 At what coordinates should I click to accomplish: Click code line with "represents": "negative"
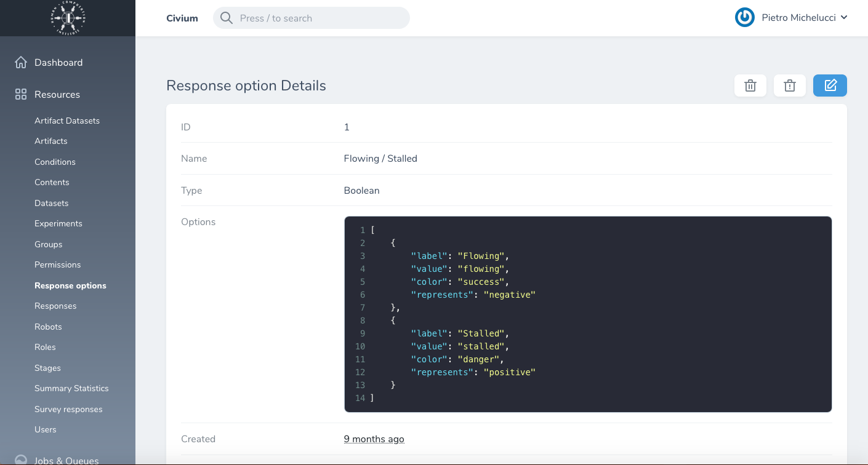coord(473,295)
